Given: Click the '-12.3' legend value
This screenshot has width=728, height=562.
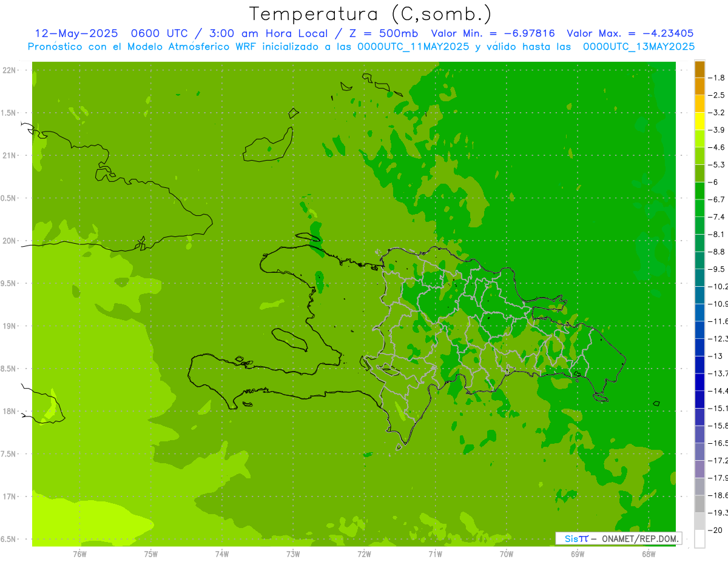Looking at the screenshot, I should [x=718, y=338].
